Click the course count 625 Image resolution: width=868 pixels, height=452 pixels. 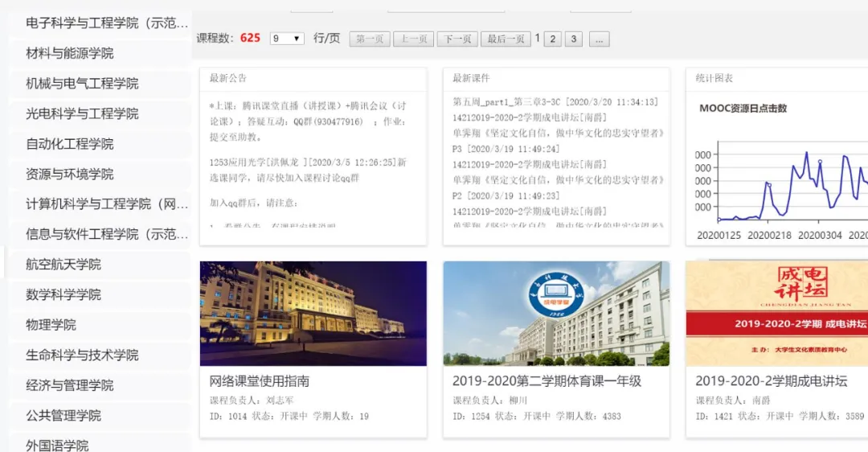250,39
